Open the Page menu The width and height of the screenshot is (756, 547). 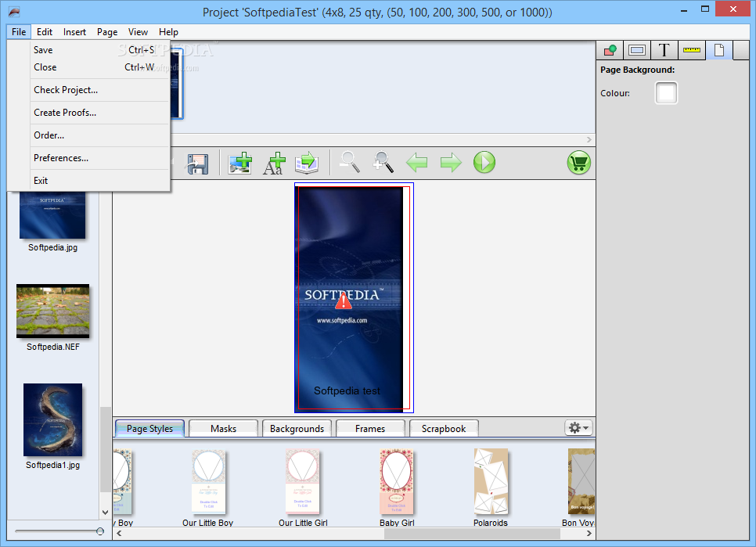point(107,32)
